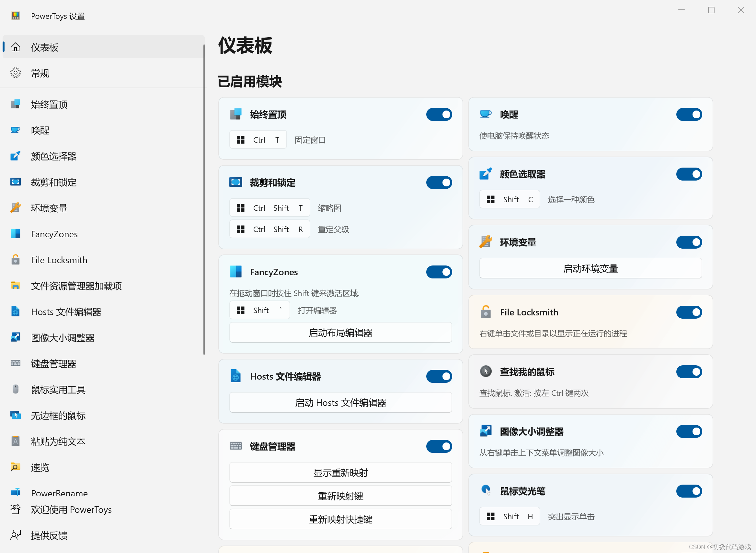Click the FancyZones icon in sidebar

(x=16, y=234)
